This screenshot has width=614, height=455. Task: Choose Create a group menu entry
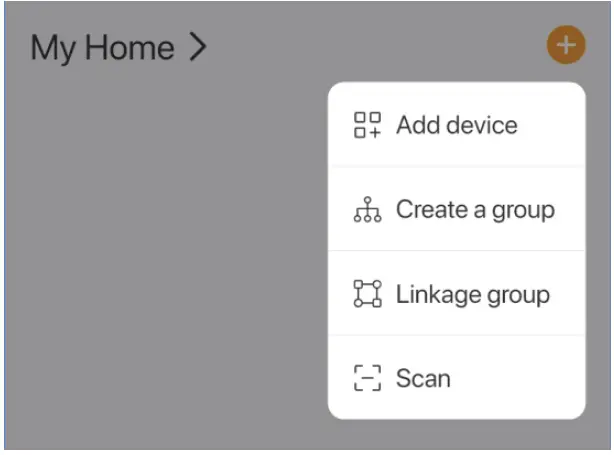click(456, 210)
